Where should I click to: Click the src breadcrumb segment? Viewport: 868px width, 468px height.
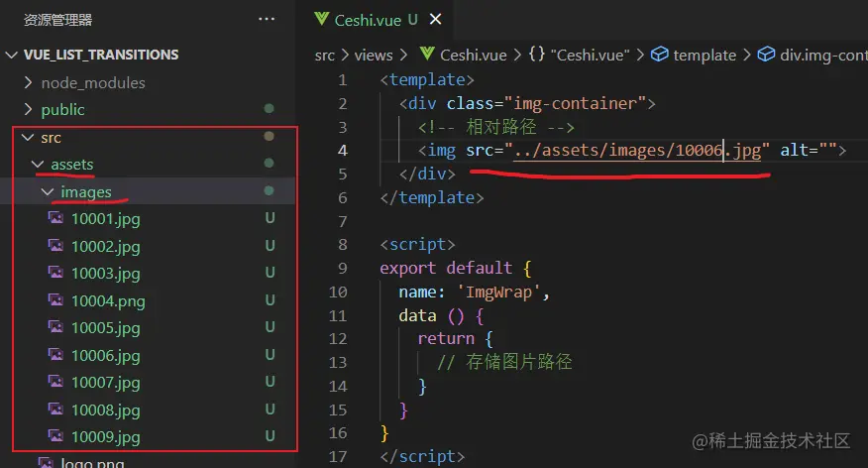(324, 56)
